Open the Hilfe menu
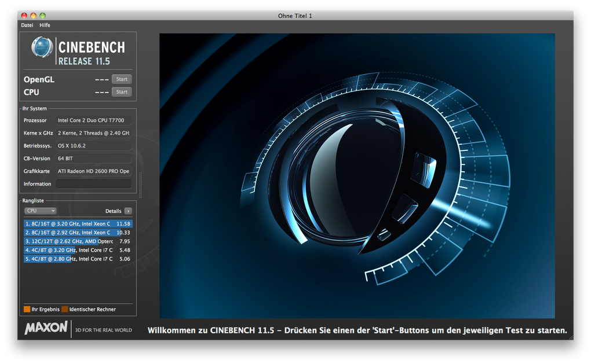The width and height of the screenshot is (591, 364). (x=45, y=25)
